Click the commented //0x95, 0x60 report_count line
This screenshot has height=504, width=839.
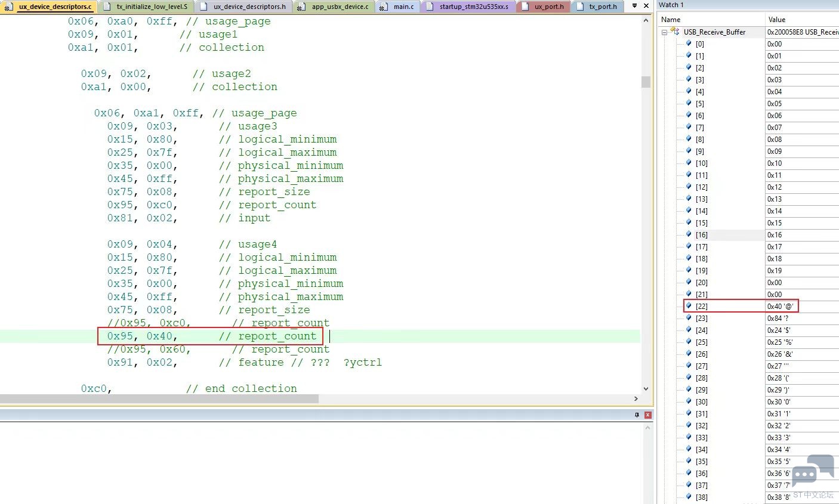point(218,350)
